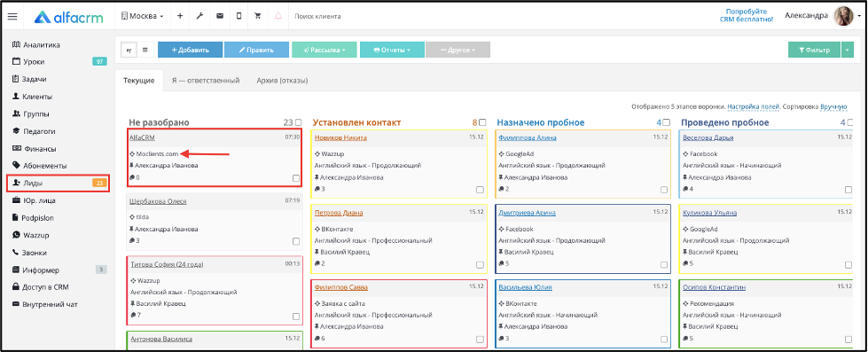Open the Рассылка dropdown
868x352 pixels.
coord(324,50)
